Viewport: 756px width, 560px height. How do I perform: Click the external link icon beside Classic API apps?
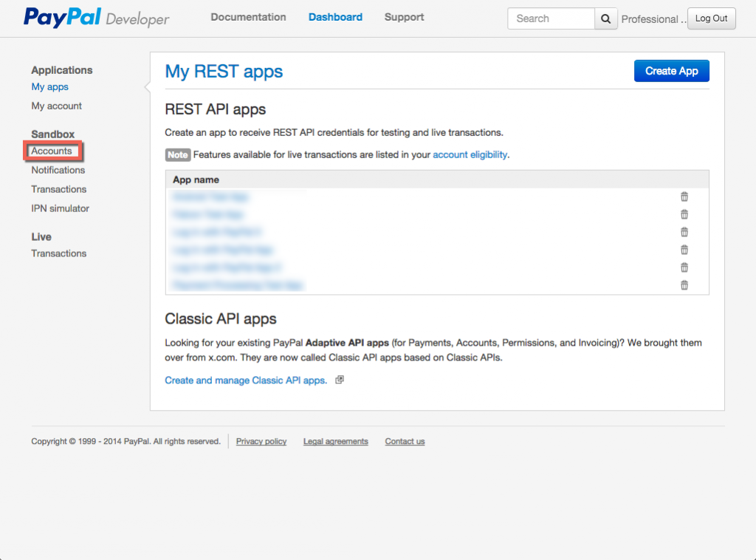[339, 379]
